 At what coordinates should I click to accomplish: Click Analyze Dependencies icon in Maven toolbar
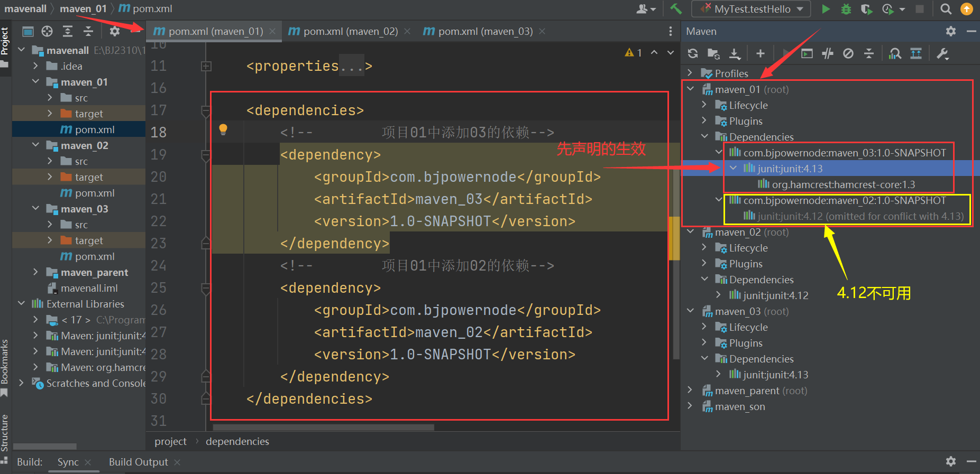click(x=895, y=53)
